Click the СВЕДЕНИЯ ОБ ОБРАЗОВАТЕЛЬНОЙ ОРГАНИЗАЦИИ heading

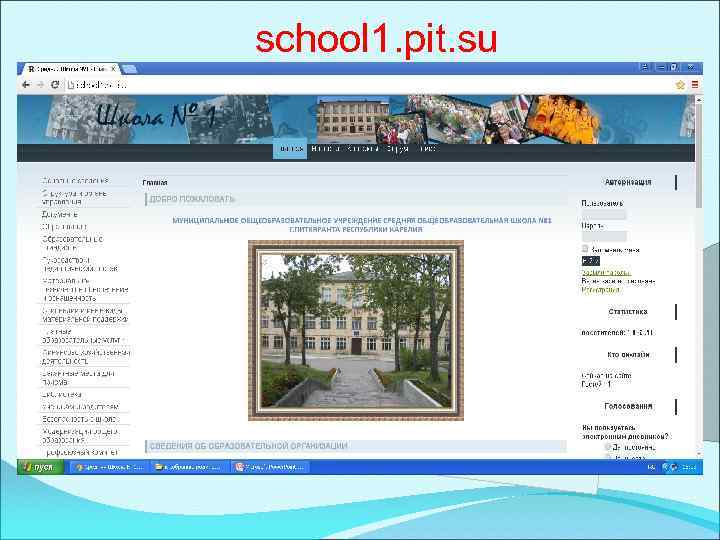pos(248,446)
